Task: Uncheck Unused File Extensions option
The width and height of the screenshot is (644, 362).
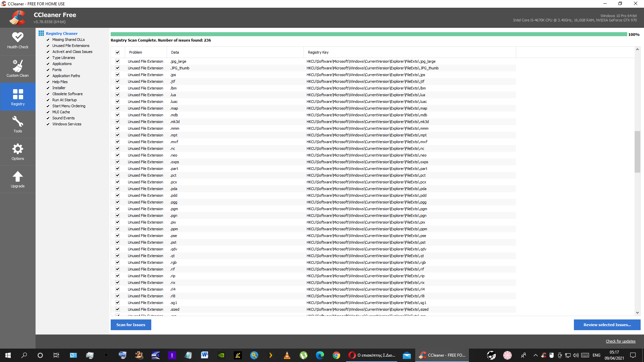Action: pos(48,46)
